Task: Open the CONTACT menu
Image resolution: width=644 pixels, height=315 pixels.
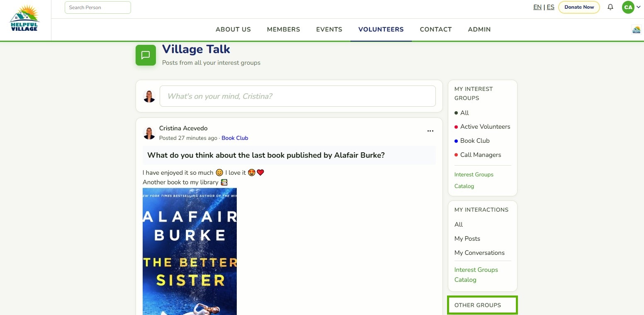Action: pyautogui.click(x=436, y=29)
